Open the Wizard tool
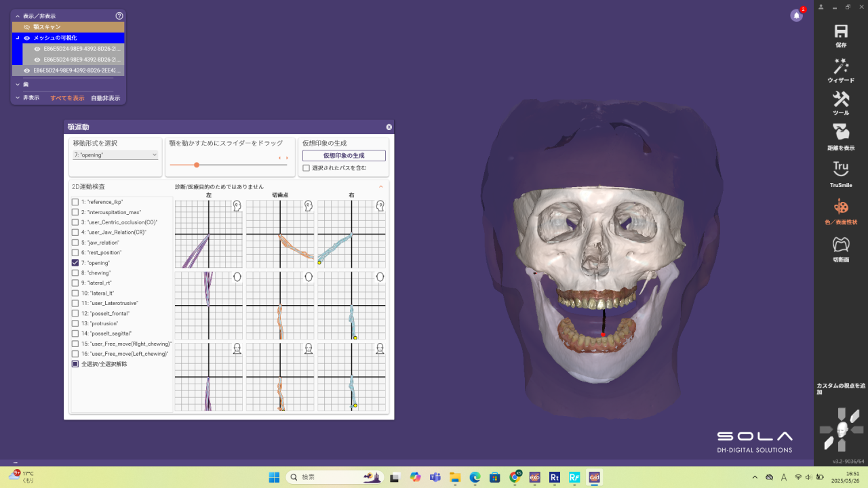868x488 pixels. (841, 67)
